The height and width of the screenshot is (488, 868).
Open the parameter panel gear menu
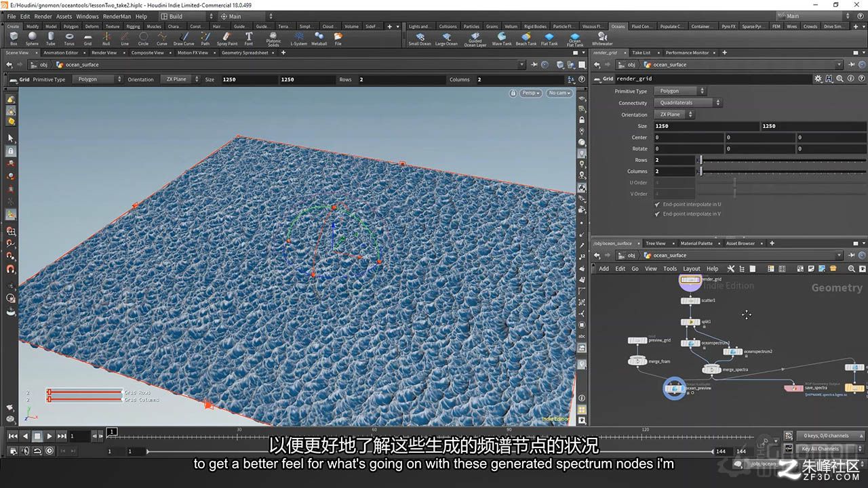coord(818,79)
